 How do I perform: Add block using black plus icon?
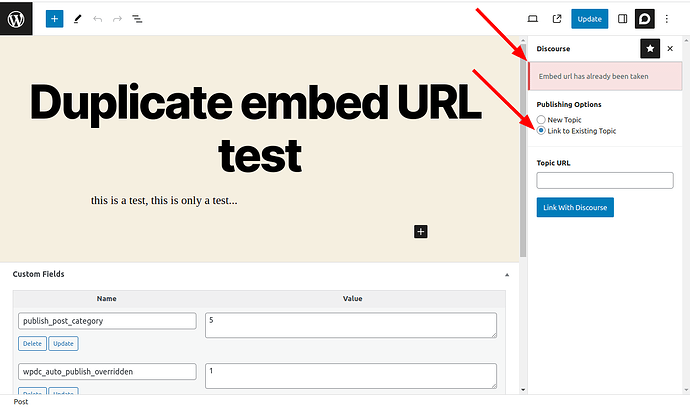pyautogui.click(x=421, y=231)
